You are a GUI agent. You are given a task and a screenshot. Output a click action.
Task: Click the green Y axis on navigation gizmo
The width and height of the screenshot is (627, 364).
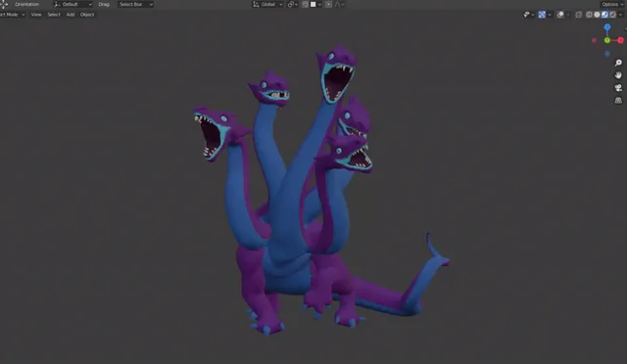point(607,40)
